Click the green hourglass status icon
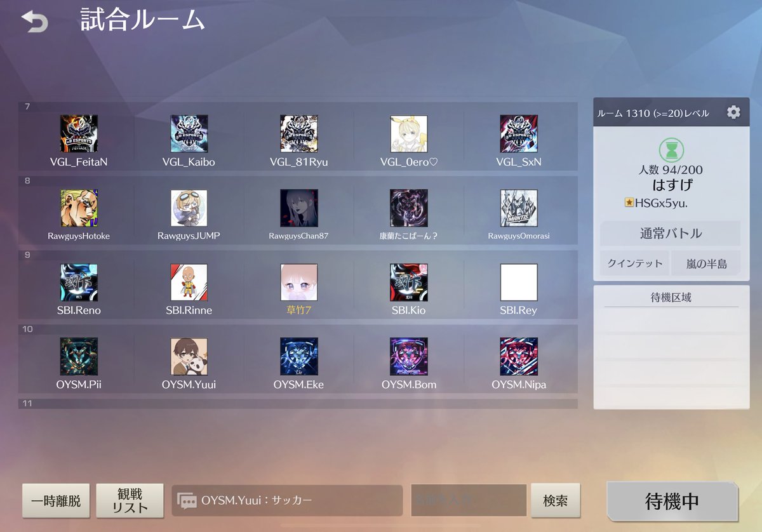This screenshot has height=532, width=762. pyautogui.click(x=671, y=151)
